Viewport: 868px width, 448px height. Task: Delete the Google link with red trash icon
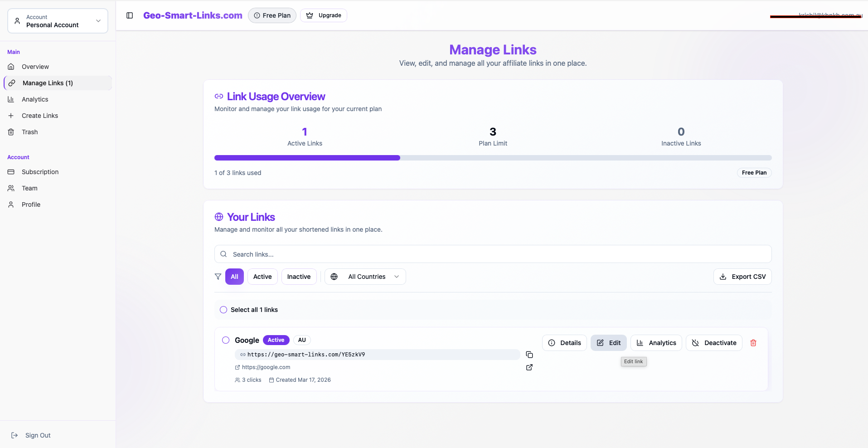pos(753,343)
